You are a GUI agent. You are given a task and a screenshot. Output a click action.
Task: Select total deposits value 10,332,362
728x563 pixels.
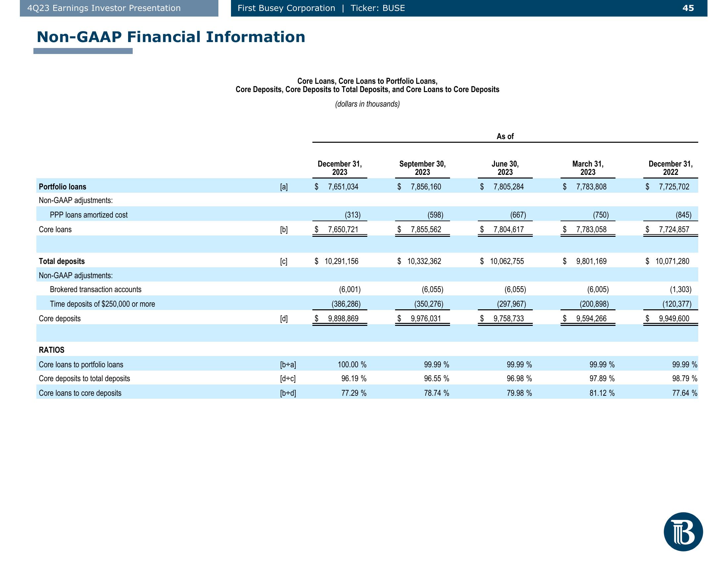pos(424,261)
